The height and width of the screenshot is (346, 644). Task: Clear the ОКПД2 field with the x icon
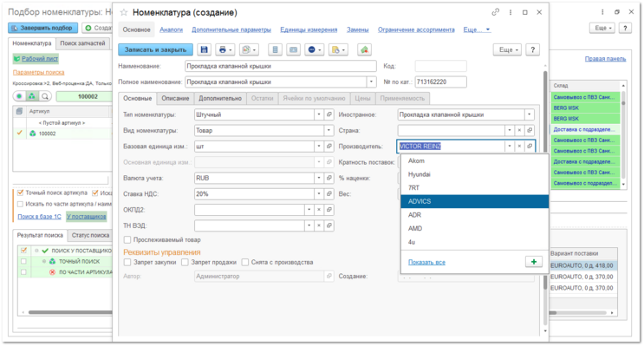point(319,210)
